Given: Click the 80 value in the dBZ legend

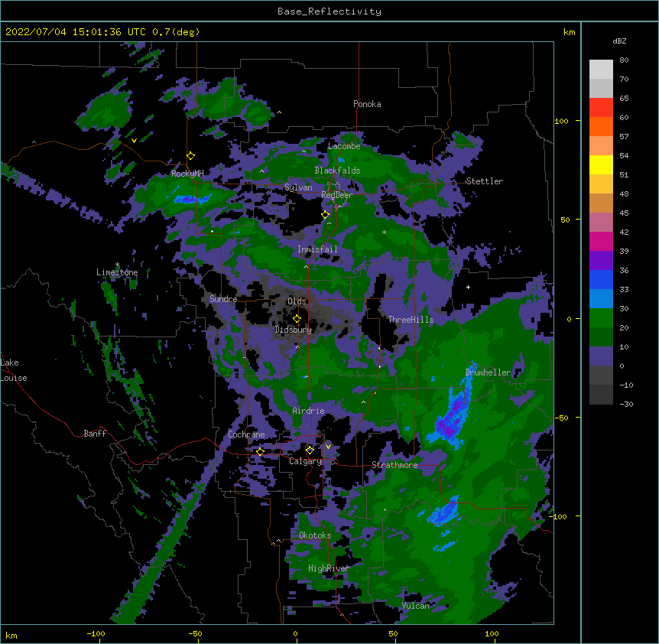Looking at the screenshot, I should 624,60.
